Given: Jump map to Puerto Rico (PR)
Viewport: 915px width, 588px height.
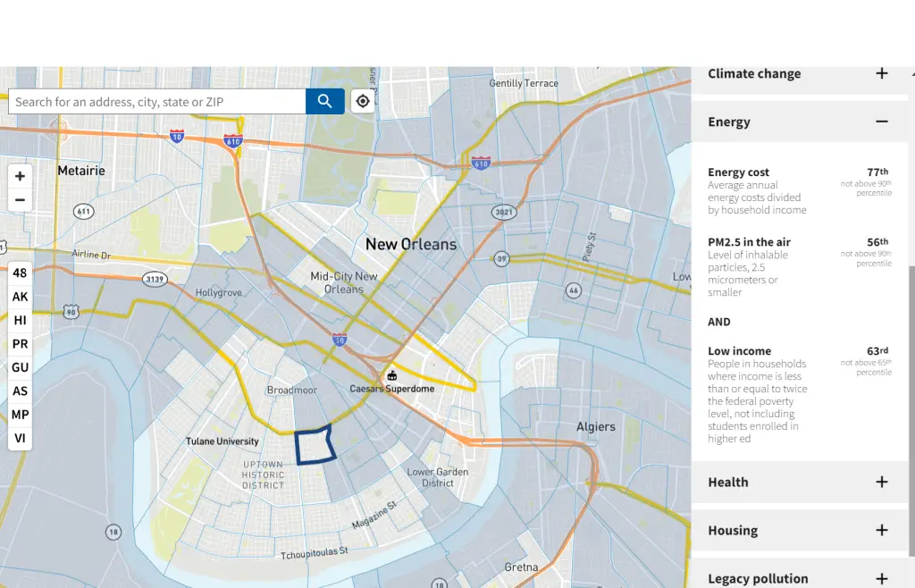Looking at the screenshot, I should [x=20, y=344].
